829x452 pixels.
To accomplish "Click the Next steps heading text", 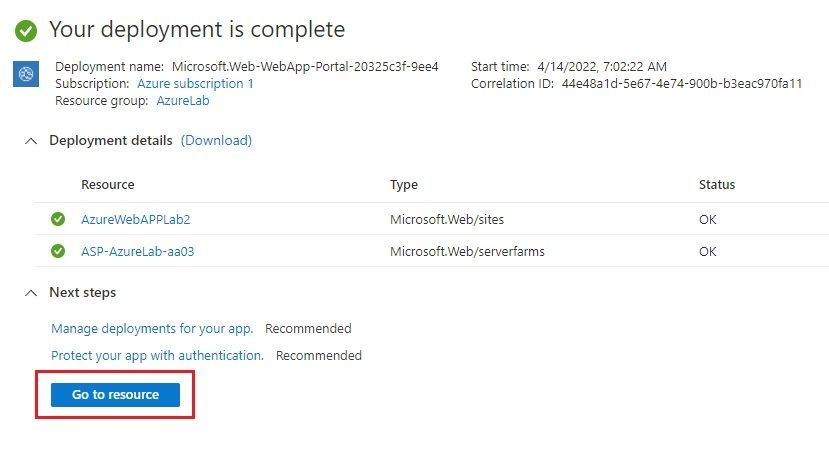I will 82,292.
